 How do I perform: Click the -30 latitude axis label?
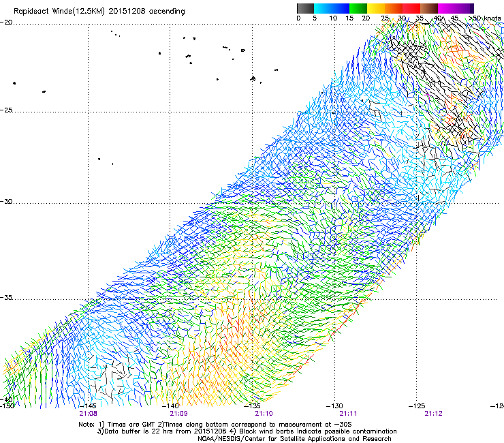pos(6,201)
